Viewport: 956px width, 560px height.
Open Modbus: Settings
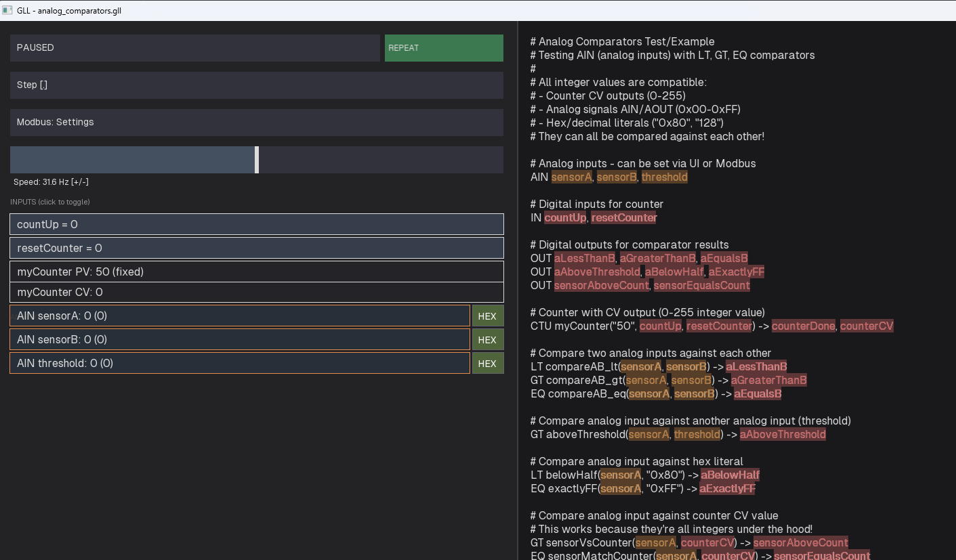point(256,123)
